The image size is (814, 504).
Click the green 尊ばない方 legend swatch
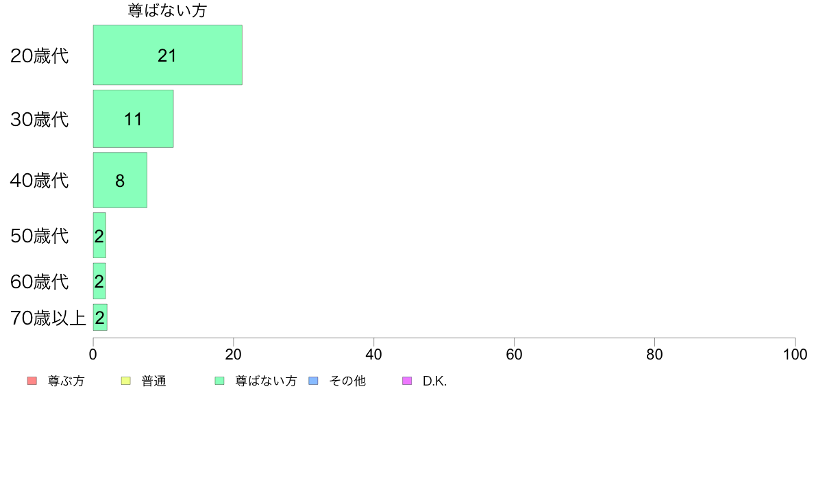[219, 381]
